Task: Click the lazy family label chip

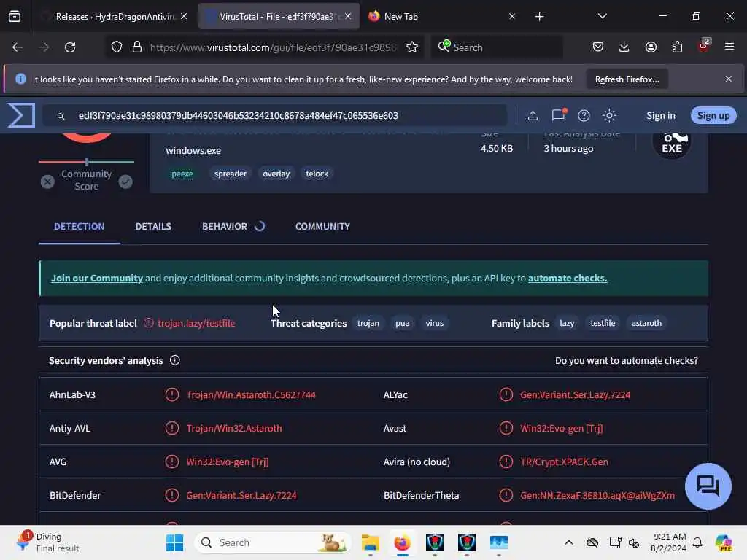Action: 567,323
